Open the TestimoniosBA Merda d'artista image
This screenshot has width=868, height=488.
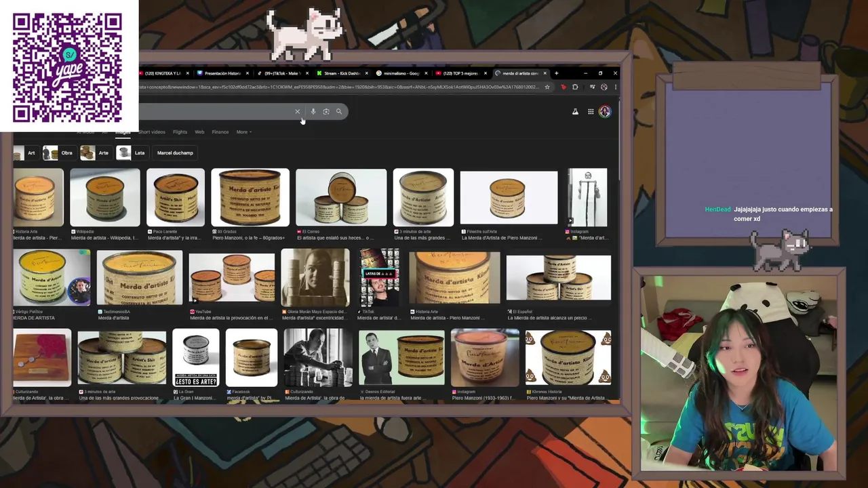click(140, 277)
